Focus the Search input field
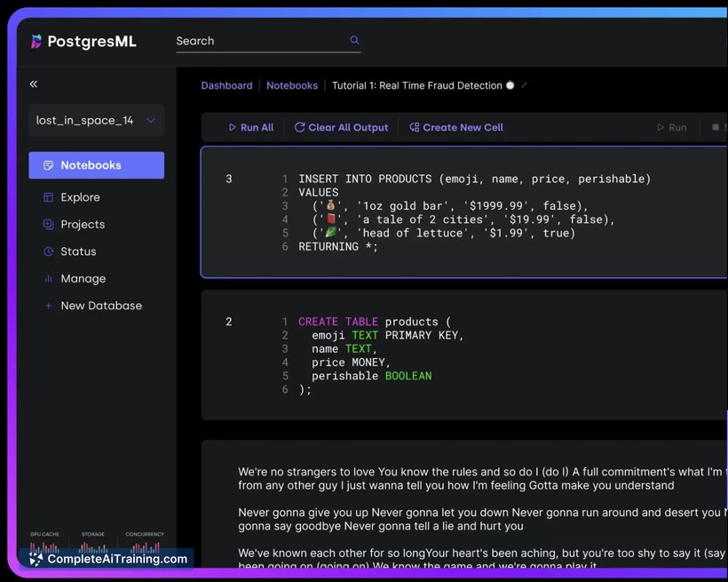Image resolution: width=728 pixels, height=582 pixels. 257,41
